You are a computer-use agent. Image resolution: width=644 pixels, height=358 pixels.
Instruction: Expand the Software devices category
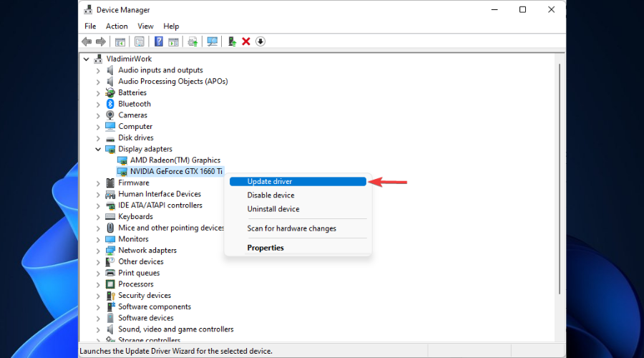coord(98,318)
